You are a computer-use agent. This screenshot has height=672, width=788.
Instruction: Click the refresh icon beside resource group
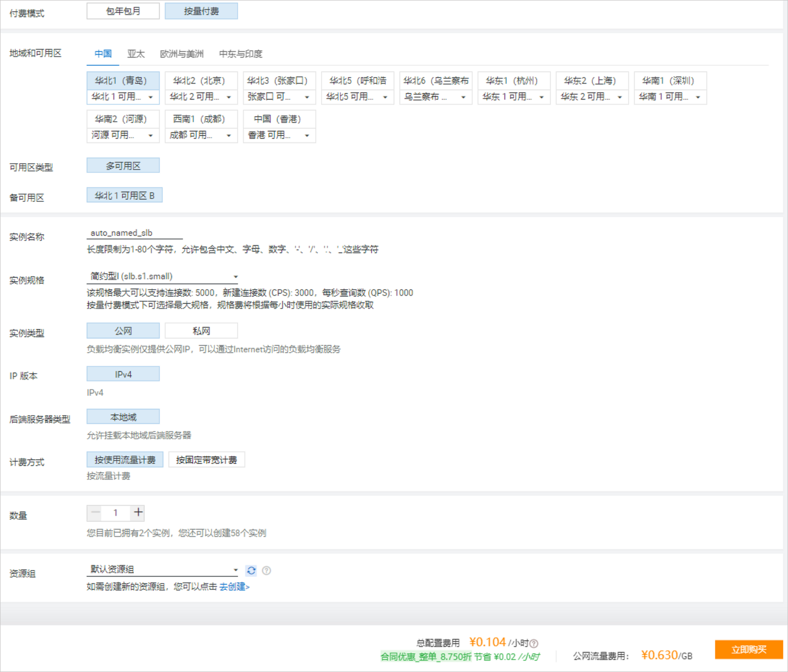click(251, 570)
